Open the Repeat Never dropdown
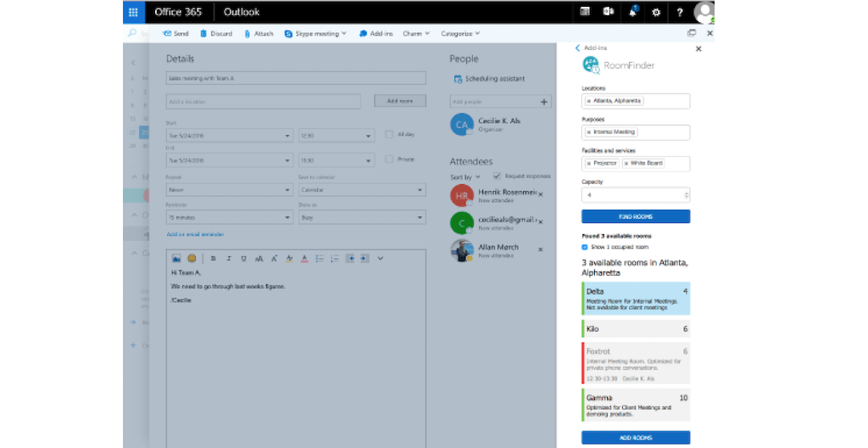The image size is (868, 448). point(229,189)
